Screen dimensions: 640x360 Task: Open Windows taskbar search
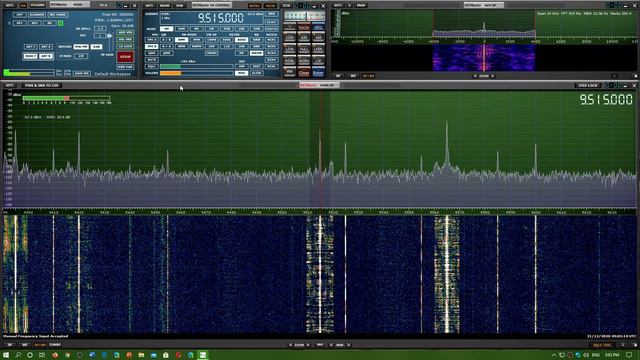18,355
